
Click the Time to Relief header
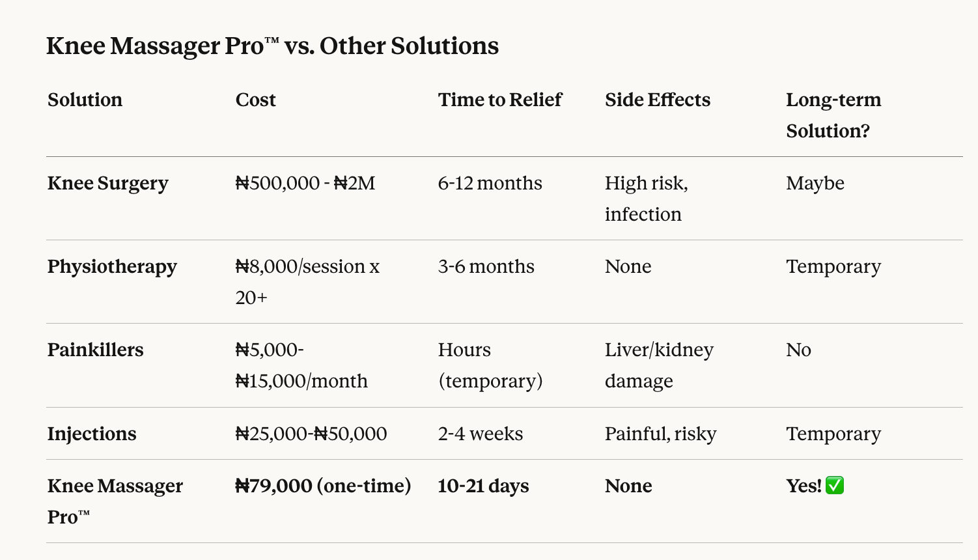coord(499,100)
